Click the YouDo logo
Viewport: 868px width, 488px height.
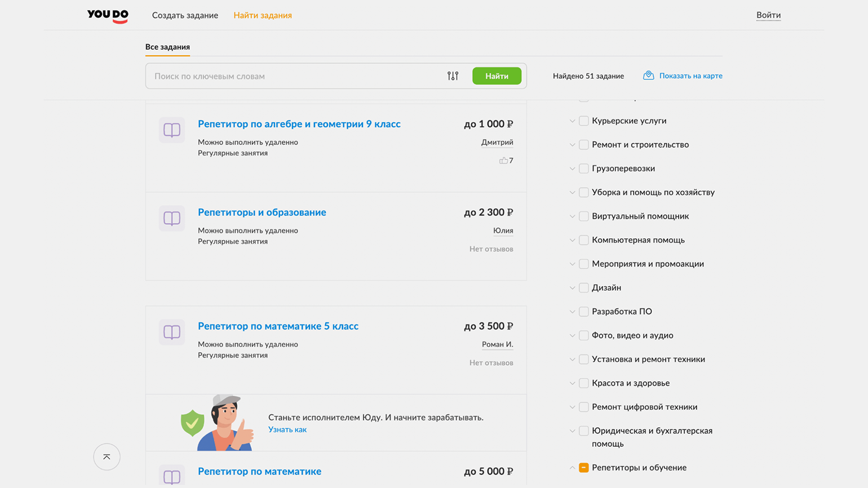pos(108,16)
